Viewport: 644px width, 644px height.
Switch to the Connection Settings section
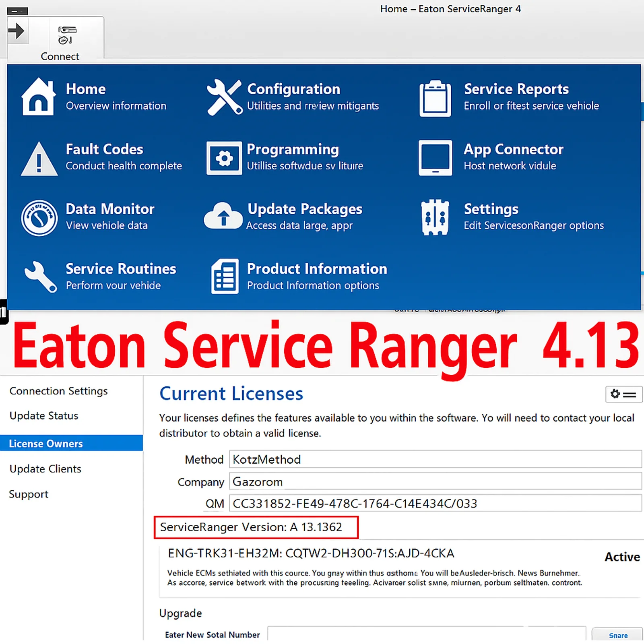point(58,391)
